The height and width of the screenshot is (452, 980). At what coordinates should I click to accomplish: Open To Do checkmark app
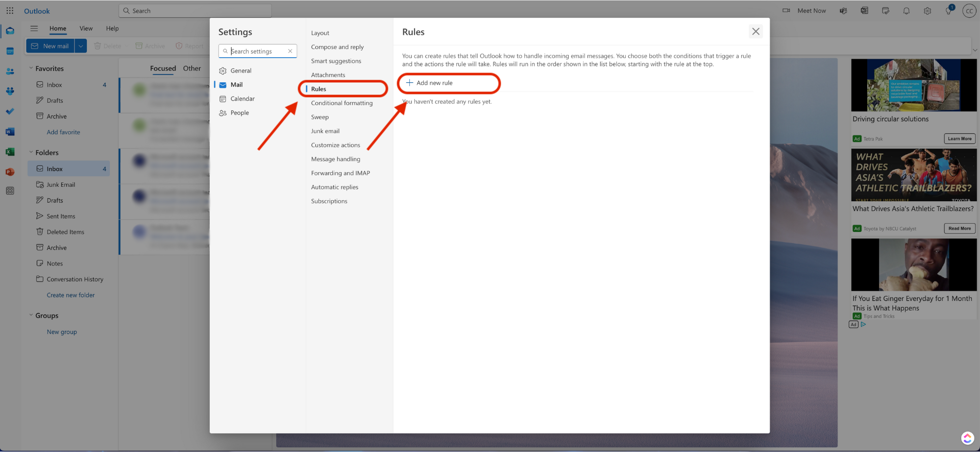[10, 111]
